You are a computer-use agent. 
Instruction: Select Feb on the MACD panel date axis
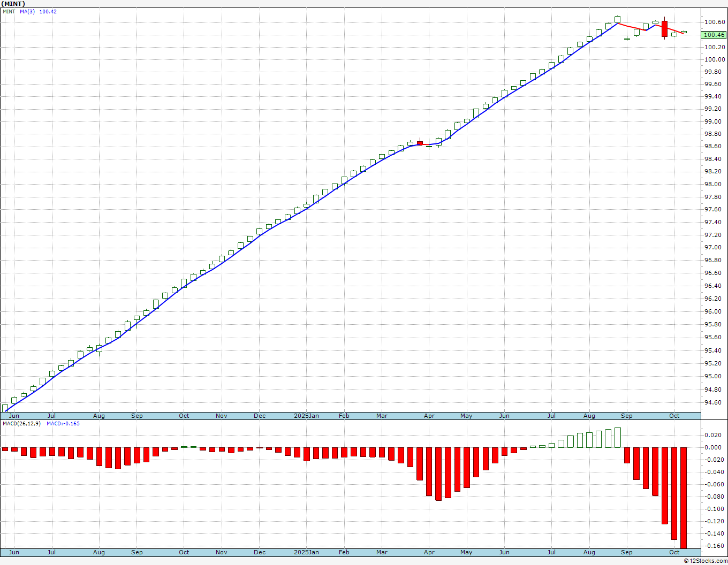coord(344,552)
